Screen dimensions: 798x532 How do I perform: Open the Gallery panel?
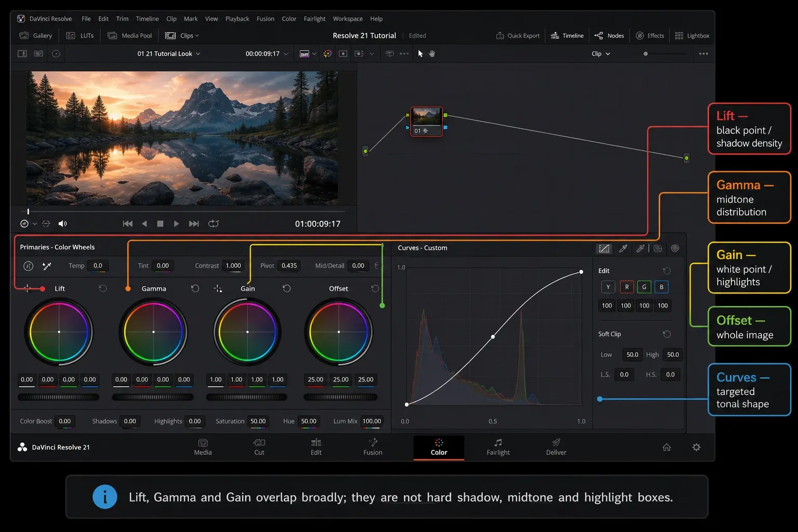coord(36,35)
